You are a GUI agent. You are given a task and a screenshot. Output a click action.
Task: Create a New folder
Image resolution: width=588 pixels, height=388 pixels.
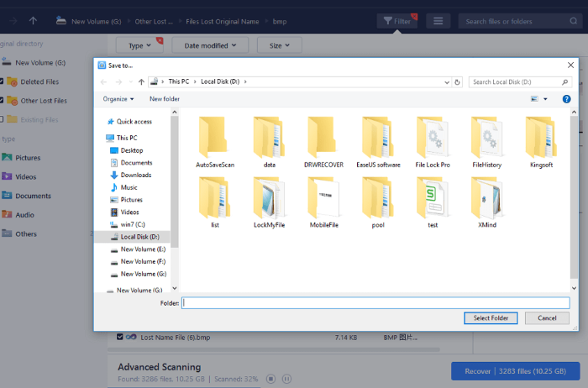tap(165, 99)
